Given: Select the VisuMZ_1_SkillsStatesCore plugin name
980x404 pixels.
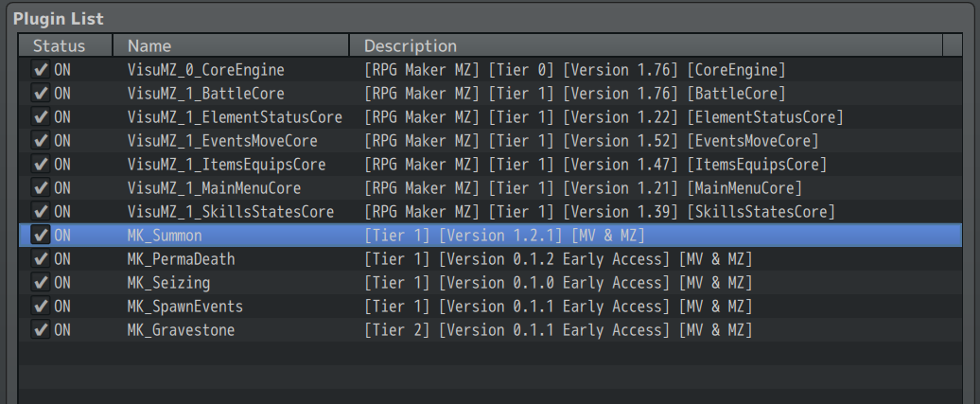Looking at the screenshot, I should coord(231,211).
